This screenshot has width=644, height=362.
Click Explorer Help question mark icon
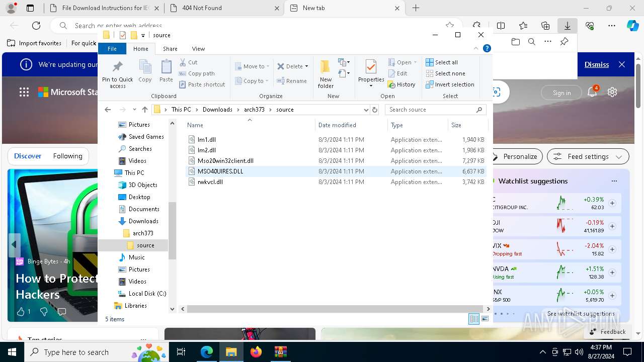[x=487, y=49]
